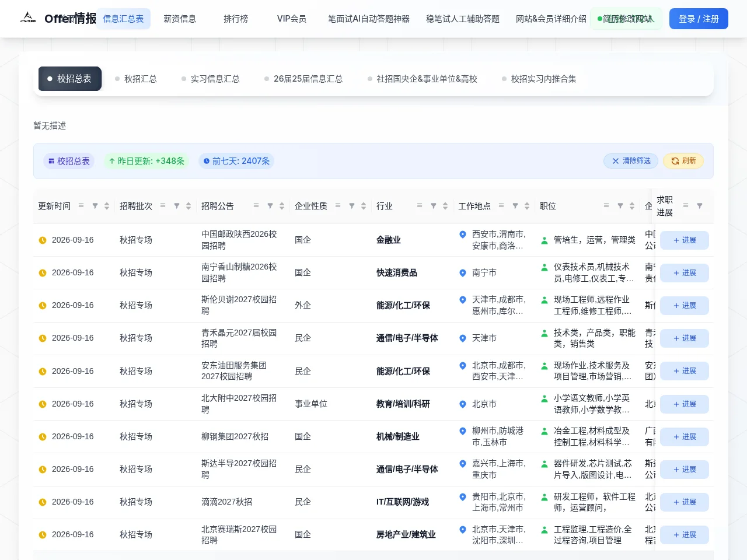Image resolution: width=747 pixels, height=560 pixels.
Task: Sort by 行业 column
Action: (x=445, y=206)
